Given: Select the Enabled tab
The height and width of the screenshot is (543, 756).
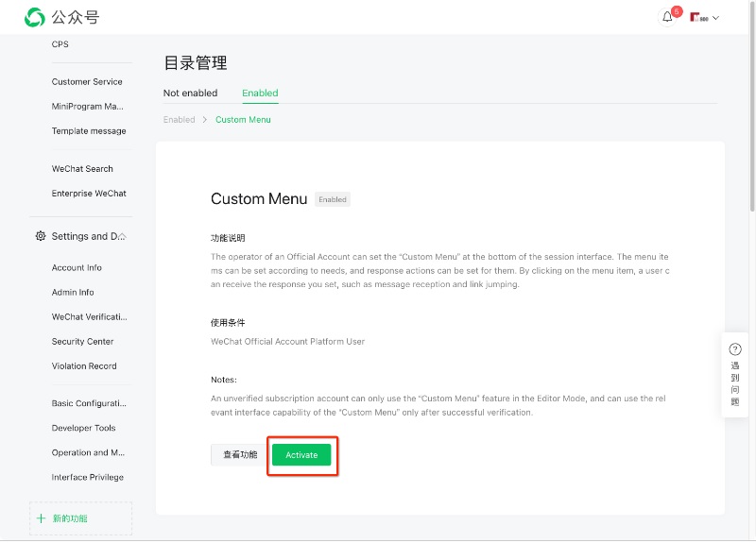Looking at the screenshot, I should pyautogui.click(x=260, y=93).
